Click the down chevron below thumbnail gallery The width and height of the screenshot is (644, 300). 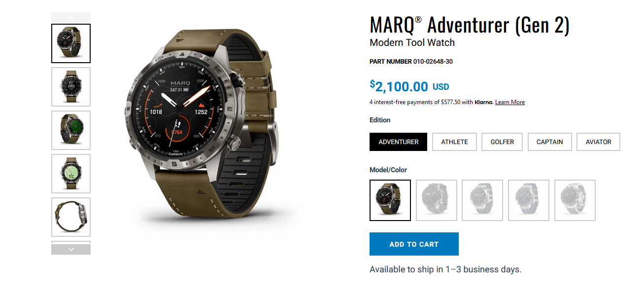point(71,249)
